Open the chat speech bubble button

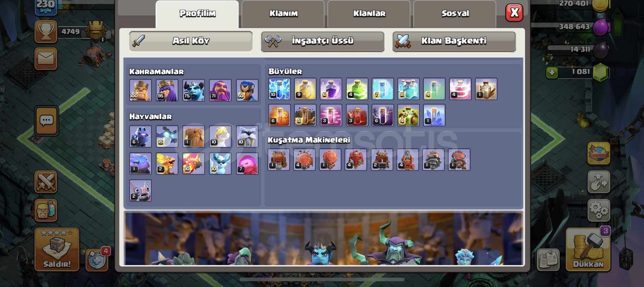[46, 120]
